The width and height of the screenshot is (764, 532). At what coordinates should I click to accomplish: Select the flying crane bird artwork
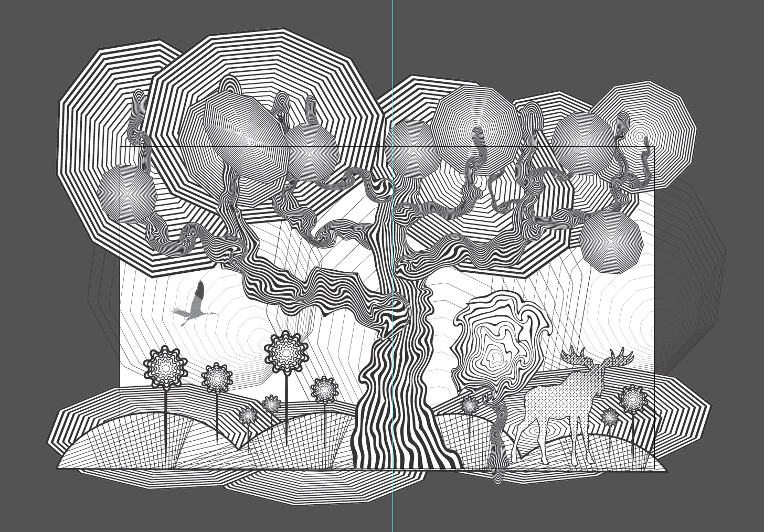194,304
